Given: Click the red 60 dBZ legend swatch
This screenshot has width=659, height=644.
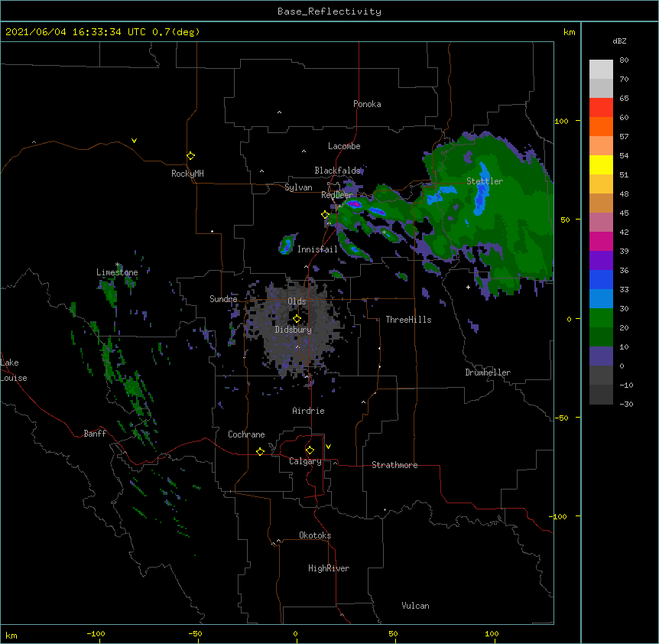Looking at the screenshot, I should (601, 108).
